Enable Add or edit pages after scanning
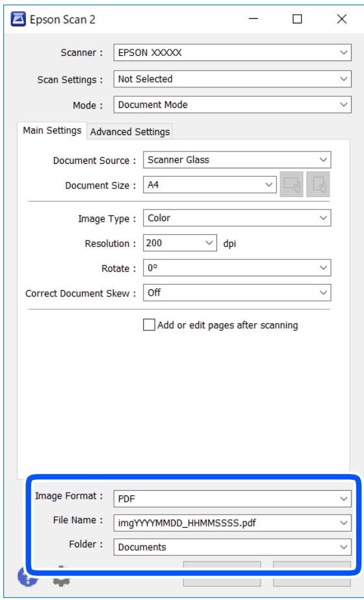Screen dimensions: 364x600 (x=149, y=325)
